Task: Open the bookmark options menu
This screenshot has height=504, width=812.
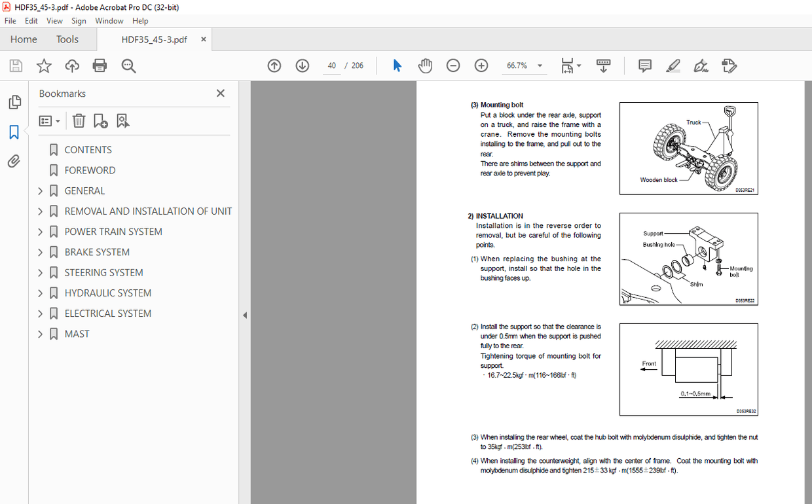Action: (50, 120)
